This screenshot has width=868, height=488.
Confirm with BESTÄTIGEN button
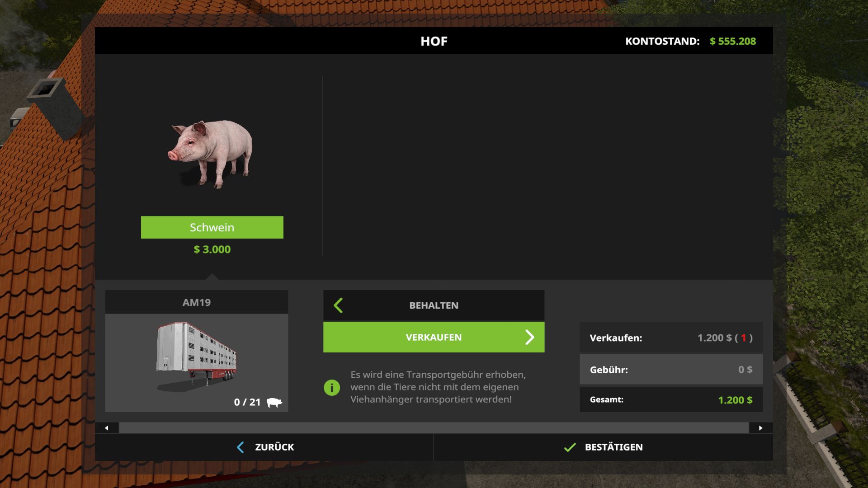(603, 447)
